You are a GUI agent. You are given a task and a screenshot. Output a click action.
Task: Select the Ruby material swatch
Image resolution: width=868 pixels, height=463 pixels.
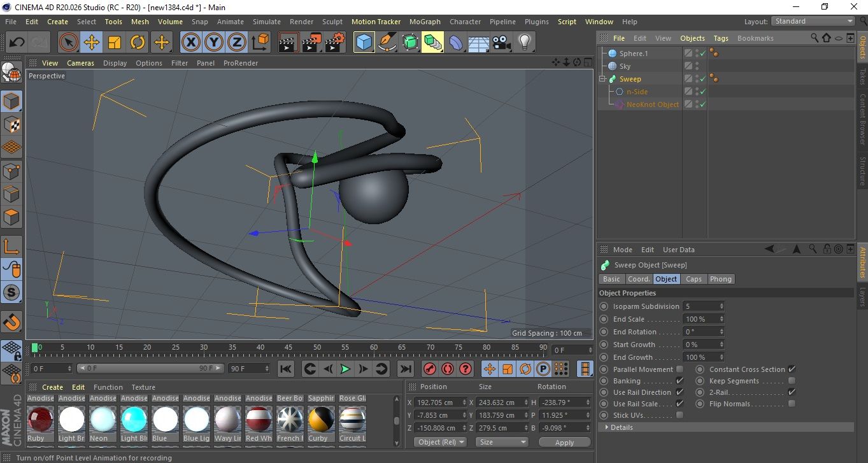point(40,419)
